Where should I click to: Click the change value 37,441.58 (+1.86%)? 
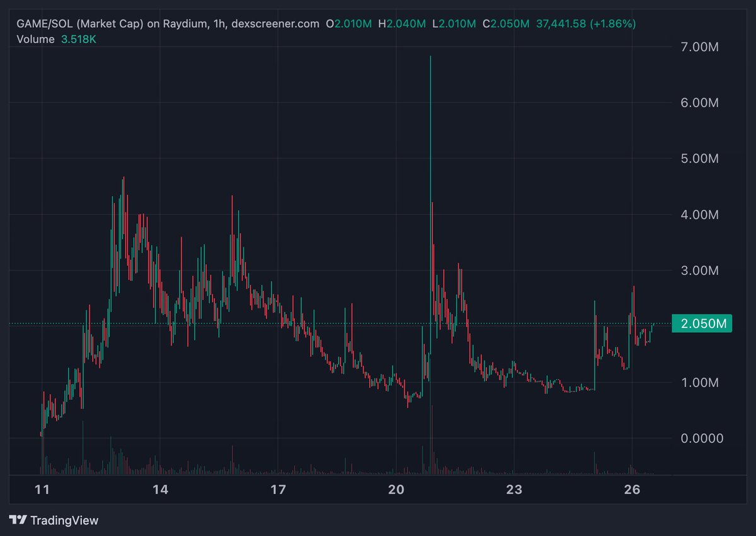pyautogui.click(x=586, y=23)
